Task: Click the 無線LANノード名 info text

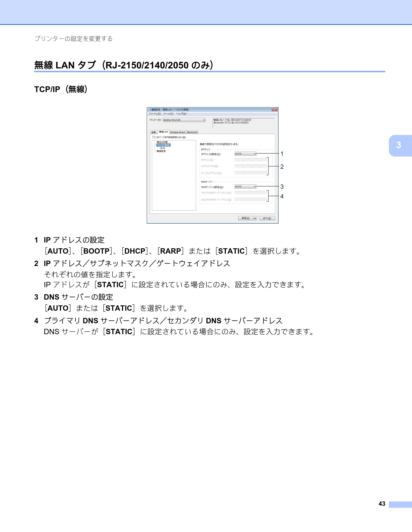Action: point(232,120)
